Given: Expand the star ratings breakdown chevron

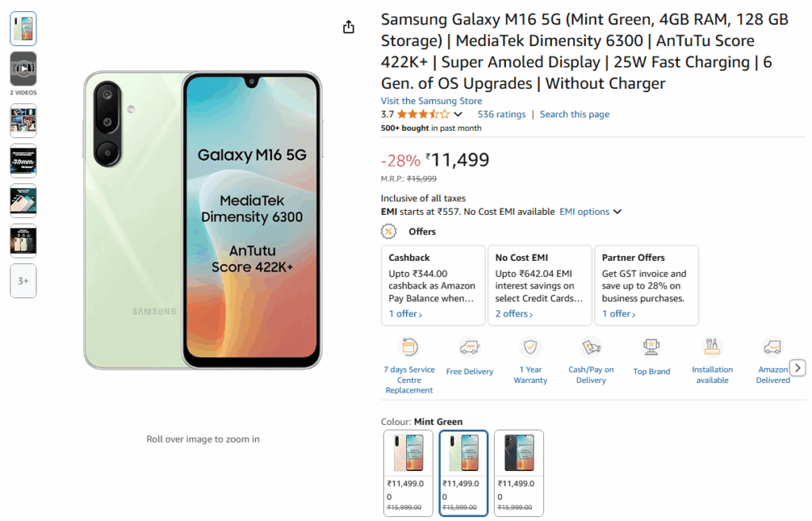Looking at the screenshot, I should click(458, 114).
